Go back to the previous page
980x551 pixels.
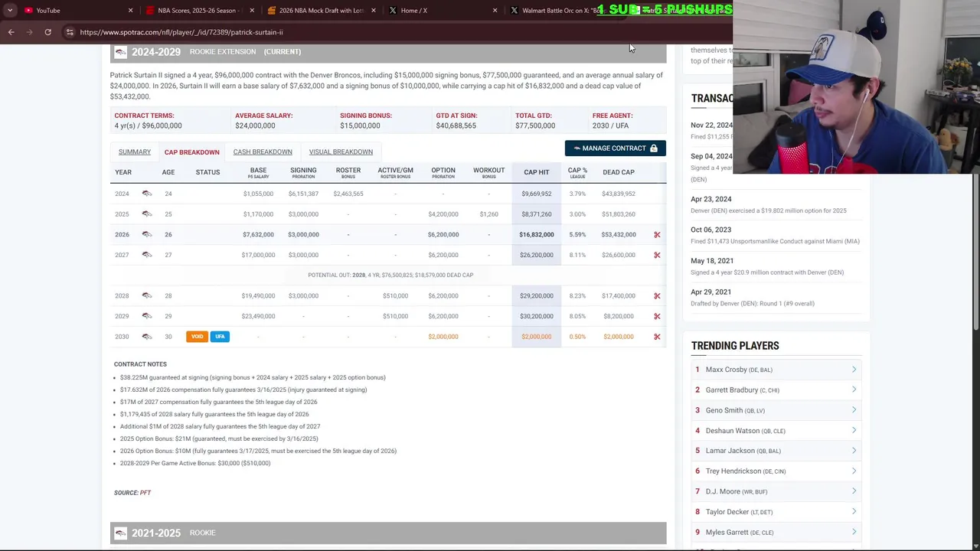[x=11, y=32]
